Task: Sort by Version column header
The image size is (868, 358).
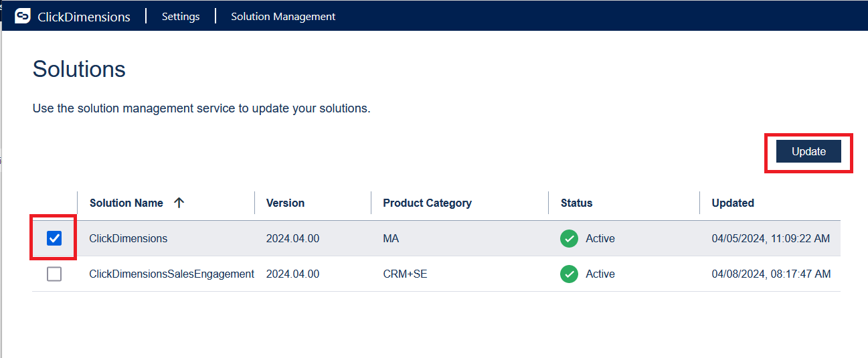Action: pos(285,203)
